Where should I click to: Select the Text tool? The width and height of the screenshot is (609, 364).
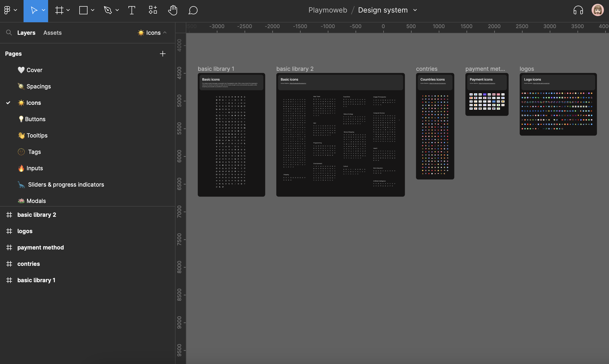coord(132,10)
